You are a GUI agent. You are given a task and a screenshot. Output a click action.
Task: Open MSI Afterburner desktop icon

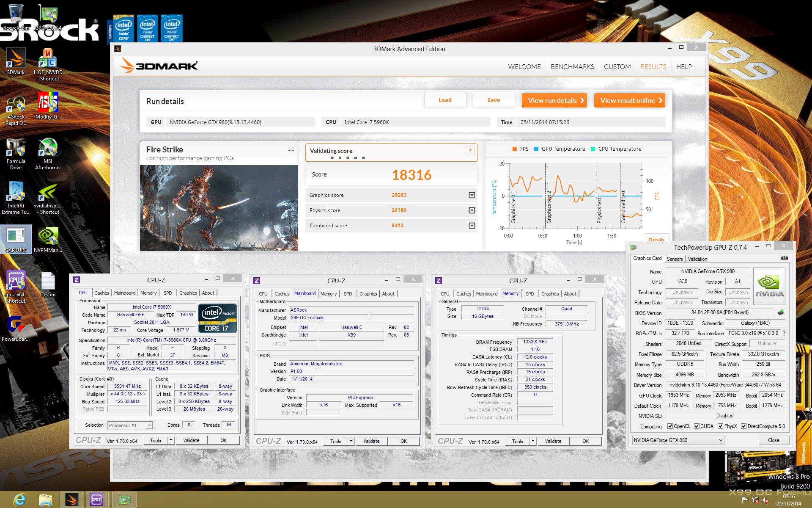click(48, 154)
